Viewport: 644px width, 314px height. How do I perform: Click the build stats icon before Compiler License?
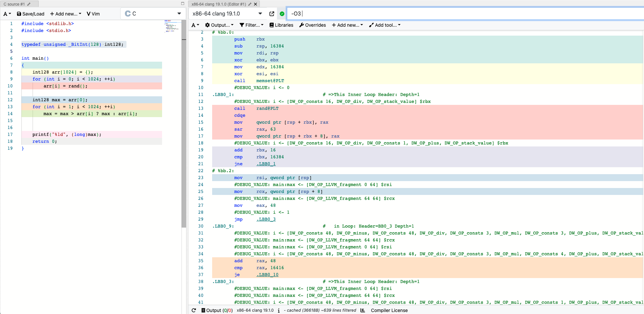363,310
